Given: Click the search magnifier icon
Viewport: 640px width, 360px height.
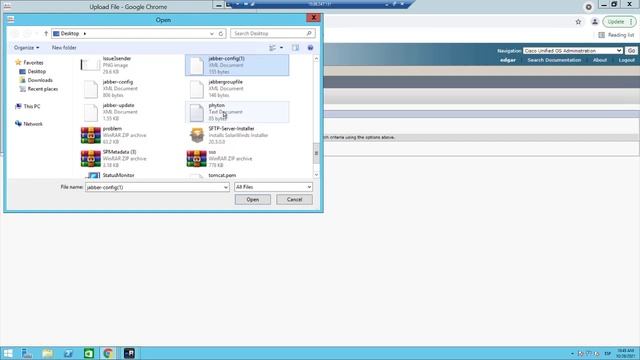Looking at the screenshot, I should point(309,33).
